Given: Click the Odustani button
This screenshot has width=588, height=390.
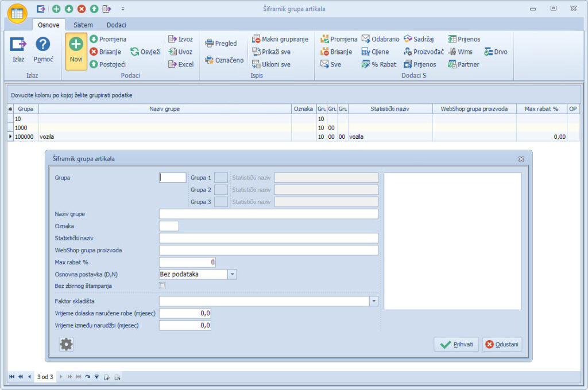Looking at the screenshot, I should coord(502,344).
